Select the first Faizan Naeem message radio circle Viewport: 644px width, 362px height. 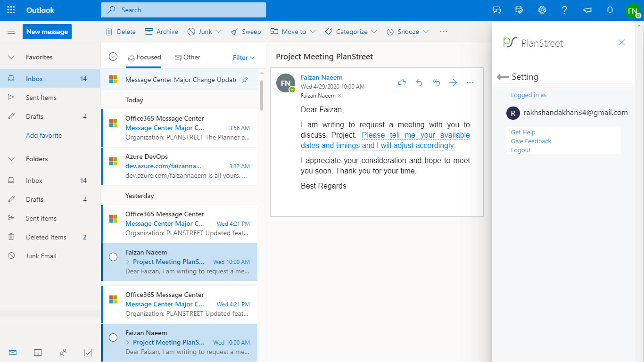click(x=113, y=257)
